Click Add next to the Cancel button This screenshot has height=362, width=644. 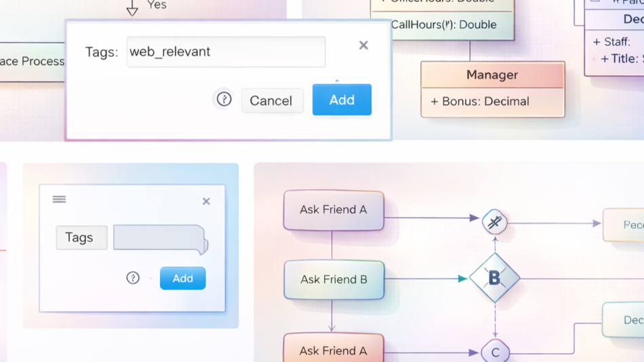(342, 100)
